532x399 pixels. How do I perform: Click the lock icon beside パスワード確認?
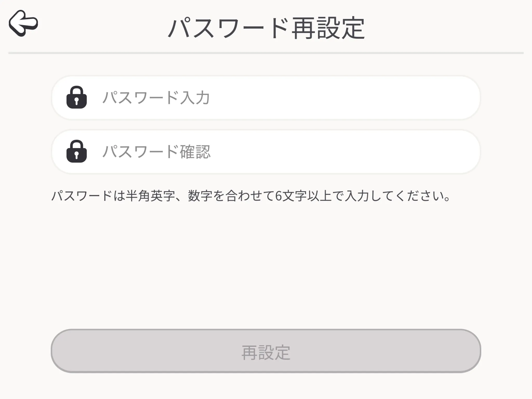coord(77,151)
